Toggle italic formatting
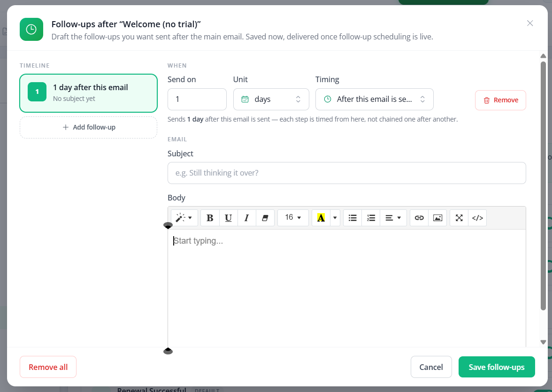 (246, 218)
